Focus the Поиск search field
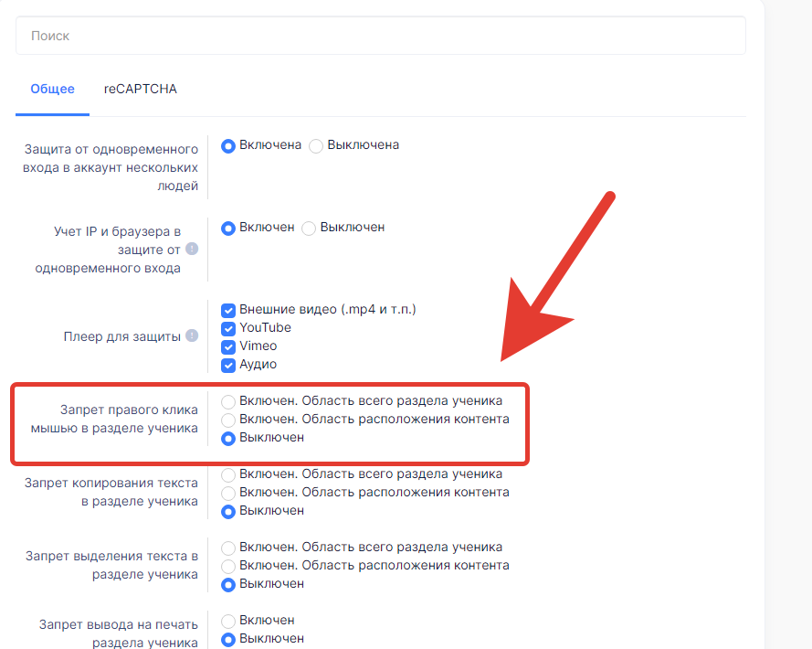The height and width of the screenshot is (649, 812). [x=381, y=36]
